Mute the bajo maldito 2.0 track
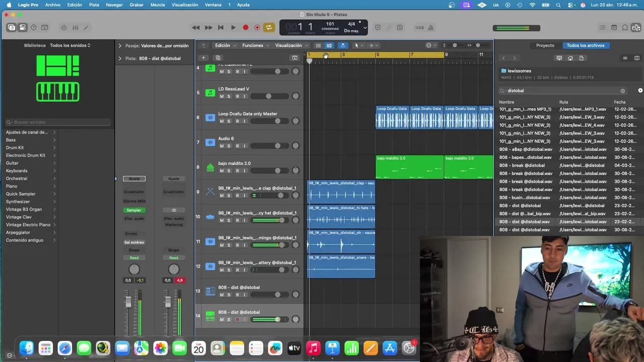The image size is (644, 362). [221, 170]
